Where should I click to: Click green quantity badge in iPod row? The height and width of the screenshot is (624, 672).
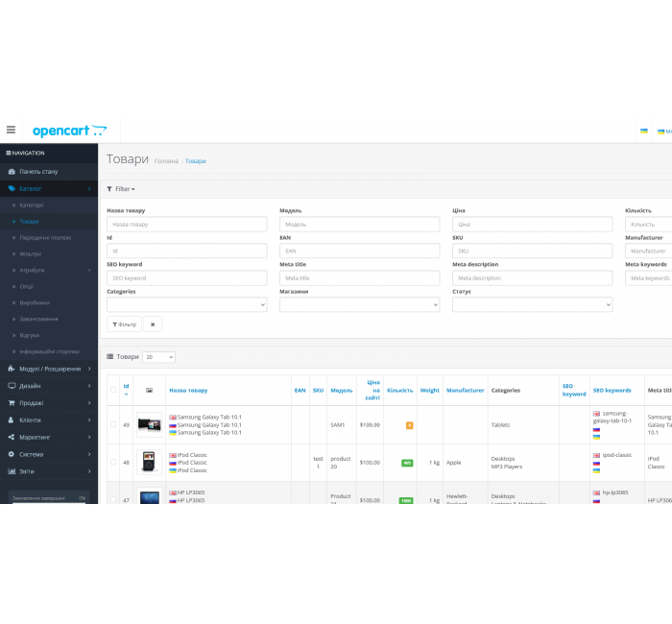click(407, 463)
